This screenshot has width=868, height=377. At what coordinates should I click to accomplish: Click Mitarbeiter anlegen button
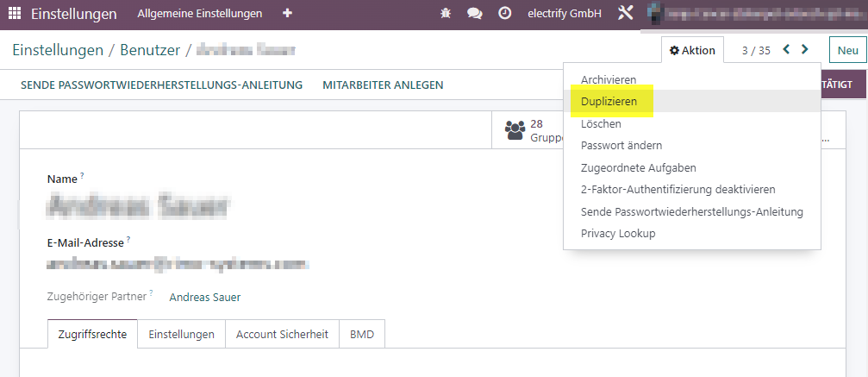[x=383, y=85]
